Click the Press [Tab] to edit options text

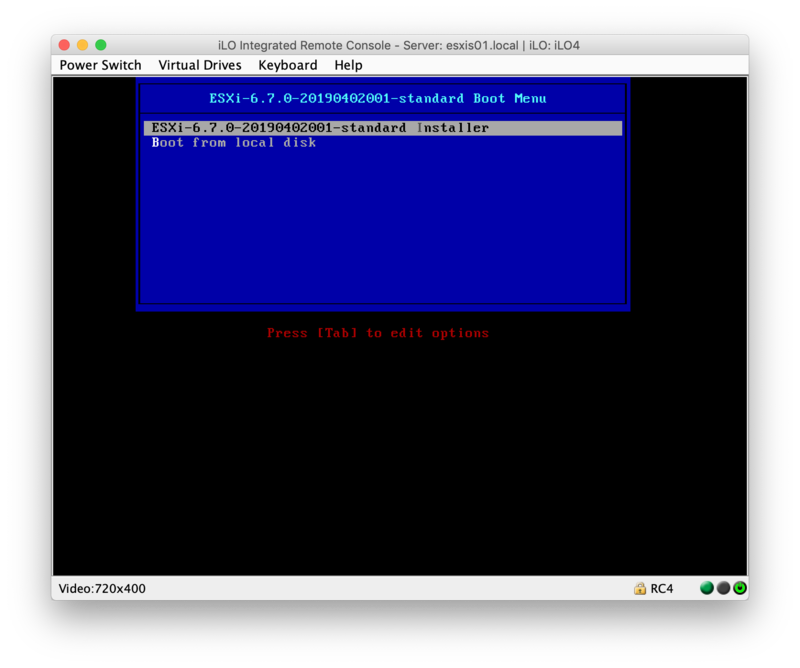coord(378,333)
